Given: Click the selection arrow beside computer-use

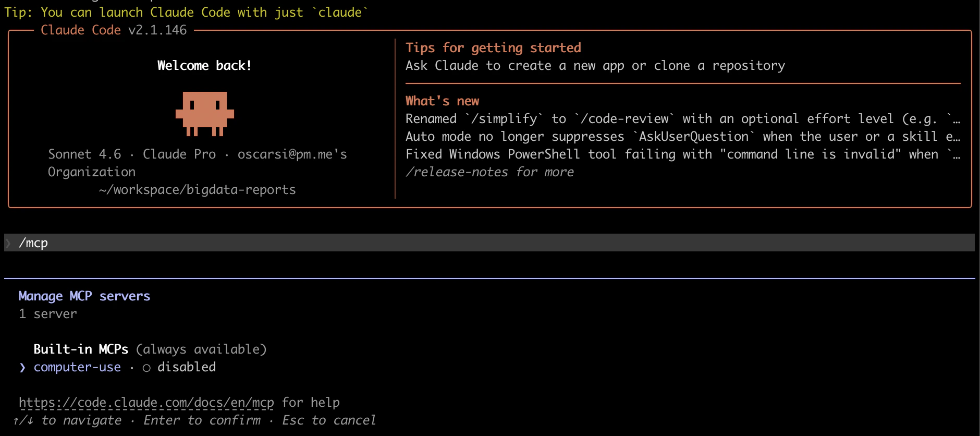Looking at the screenshot, I should point(22,368).
